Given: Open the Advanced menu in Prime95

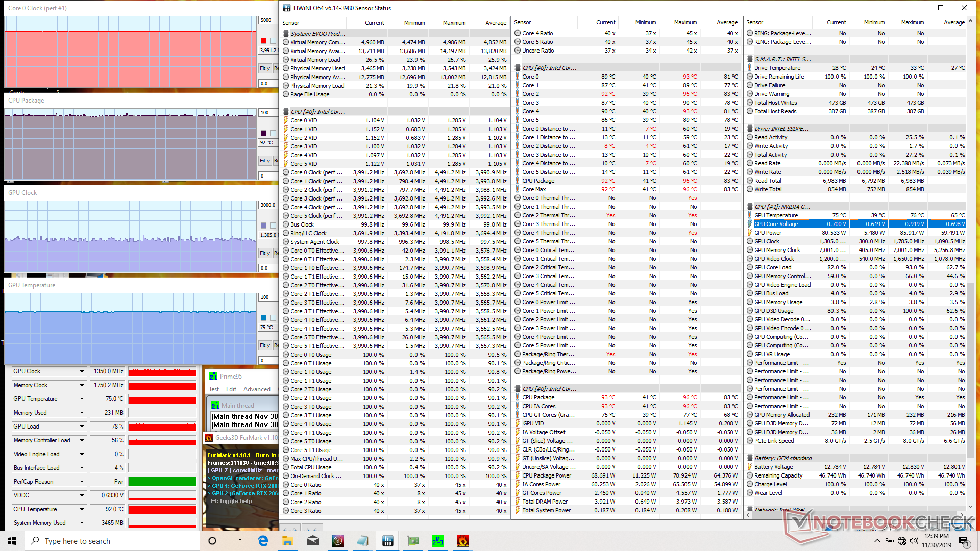Looking at the screenshot, I should (257, 389).
